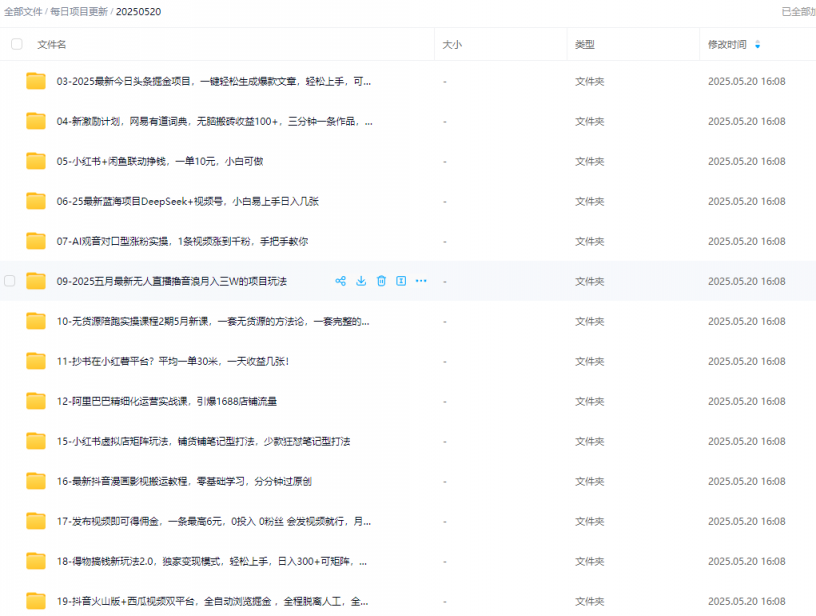Sort files by 类型 column header
The height and width of the screenshot is (616, 816).
pyautogui.click(x=585, y=45)
